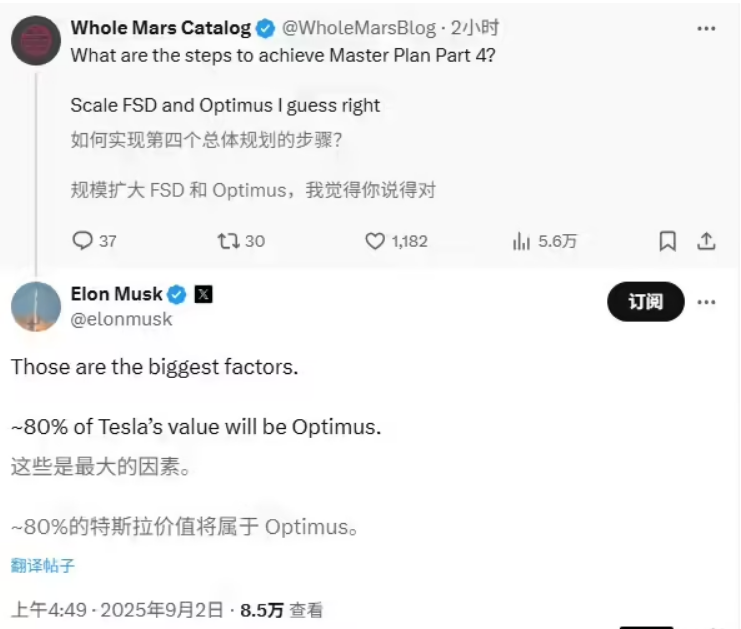
Task: Click the reply icon with 37 replies
Action: pos(84,241)
